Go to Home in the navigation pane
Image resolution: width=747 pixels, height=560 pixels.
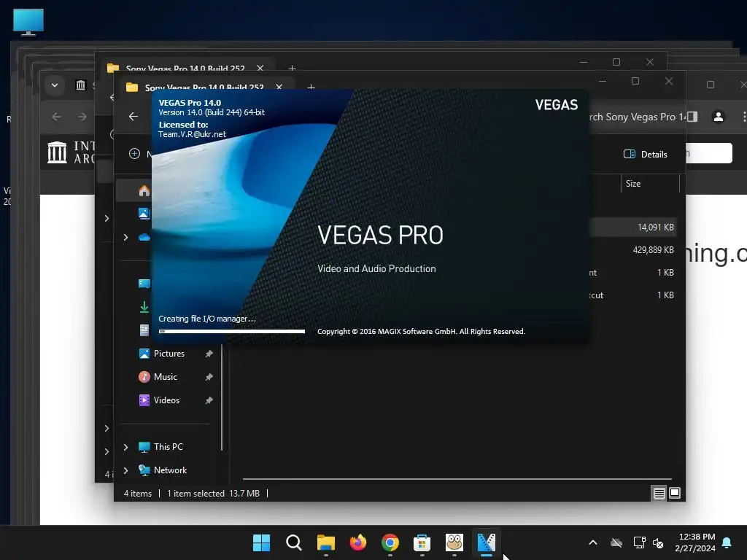144,191
